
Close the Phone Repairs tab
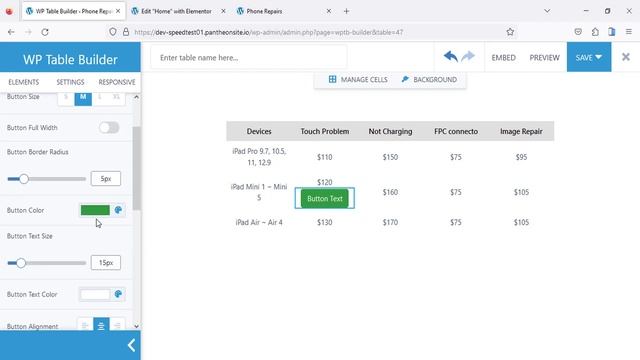[x=329, y=11]
